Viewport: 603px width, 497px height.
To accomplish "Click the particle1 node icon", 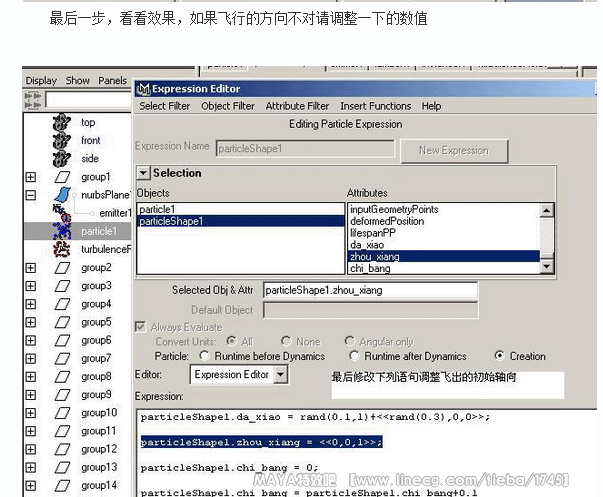I will tap(62, 230).
